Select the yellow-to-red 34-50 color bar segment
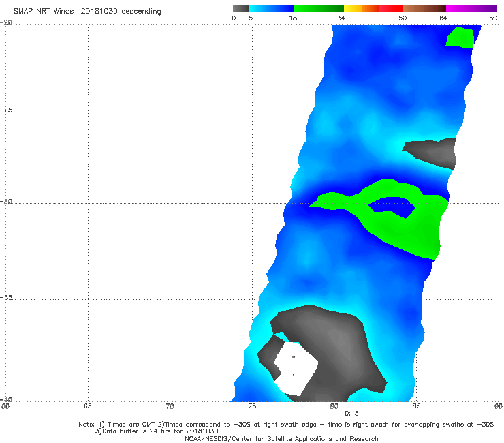 (x=373, y=8)
